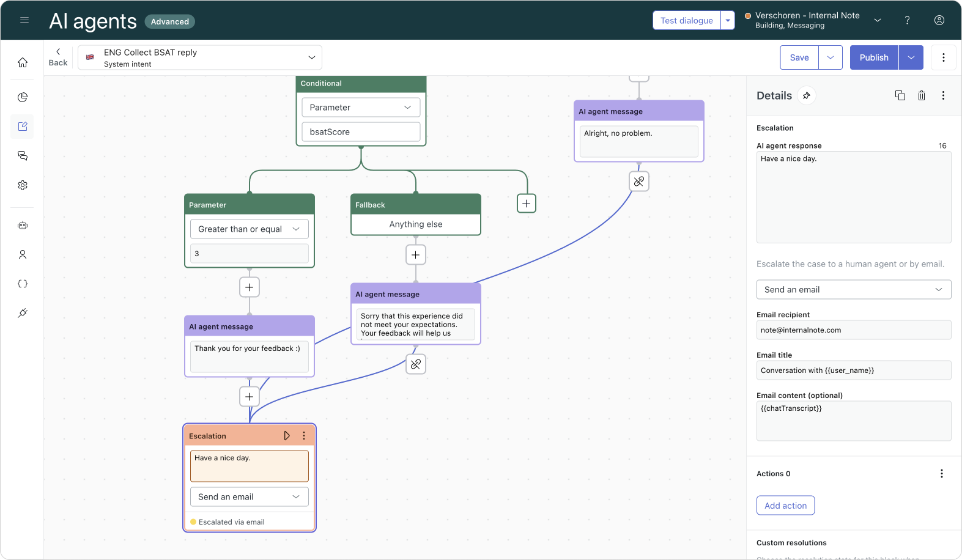Open analytics pie chart in sidebar
The width and height of the screenshot is (962, 560).
click(x=23, y=97)
